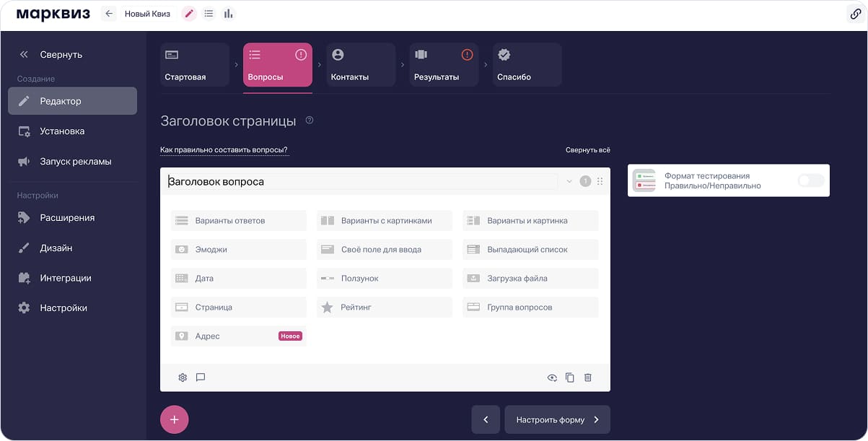Click the pink pencil edit icon in top bar
This screenshot has height=441, width=868.
coord(189,14)
